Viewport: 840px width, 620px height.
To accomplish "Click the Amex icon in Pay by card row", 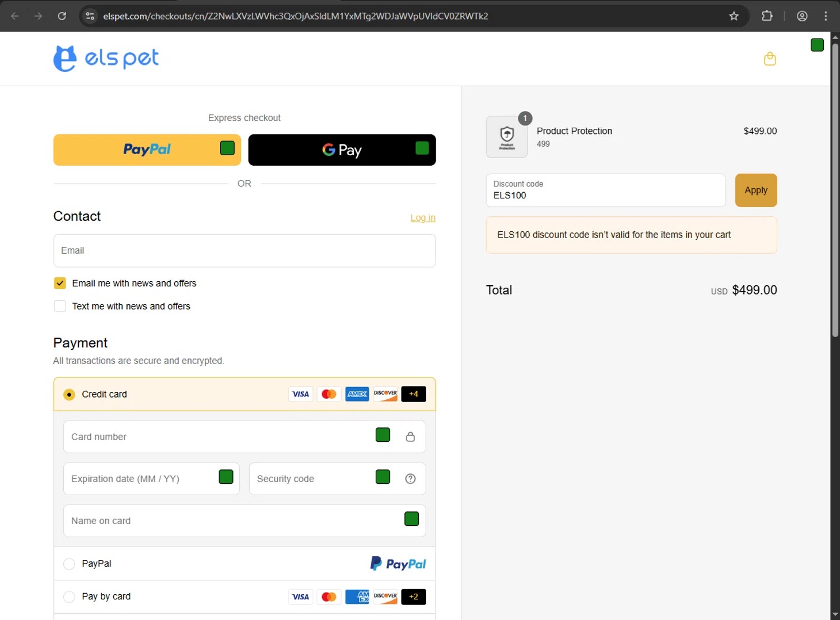I will 357,597.
